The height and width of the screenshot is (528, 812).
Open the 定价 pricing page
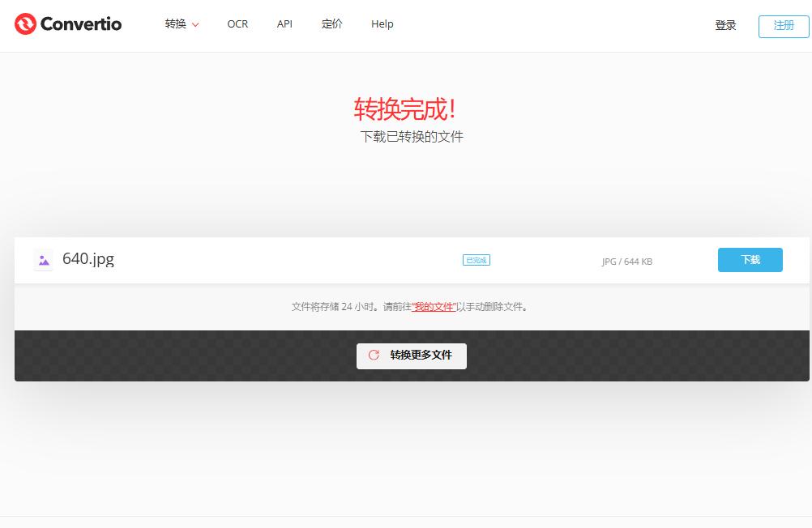click(331, 24)
